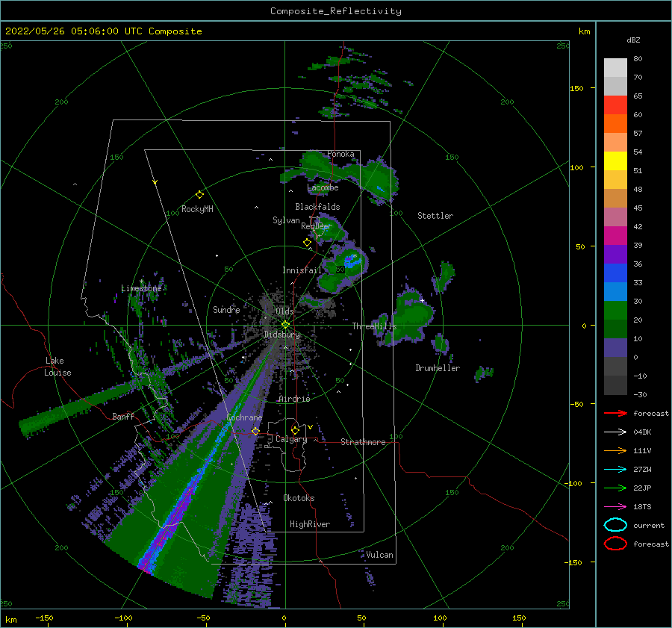Viewport: 672px width, 628px height.
Task: Click the Lake Louise label
Action: click(x=57, y=367)
